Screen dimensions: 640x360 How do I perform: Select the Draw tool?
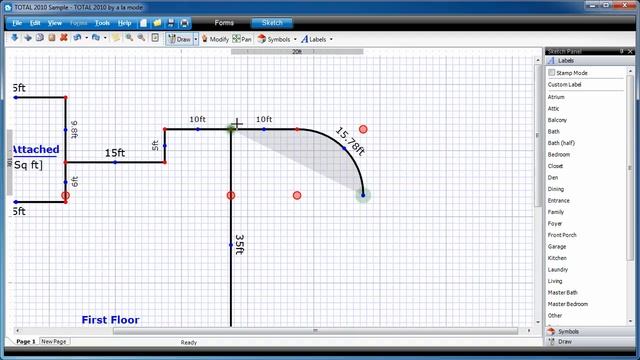(x=180, y=39)
